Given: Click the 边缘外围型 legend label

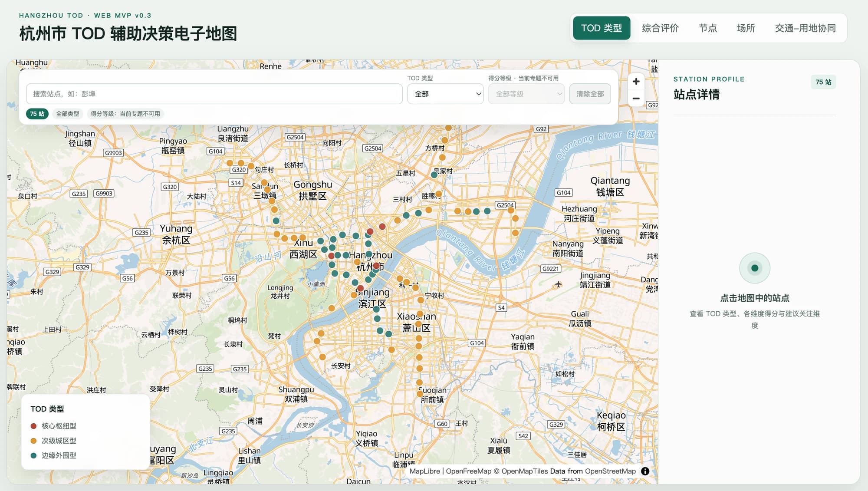Looking at the screenshot, I should tap(59, 455).
